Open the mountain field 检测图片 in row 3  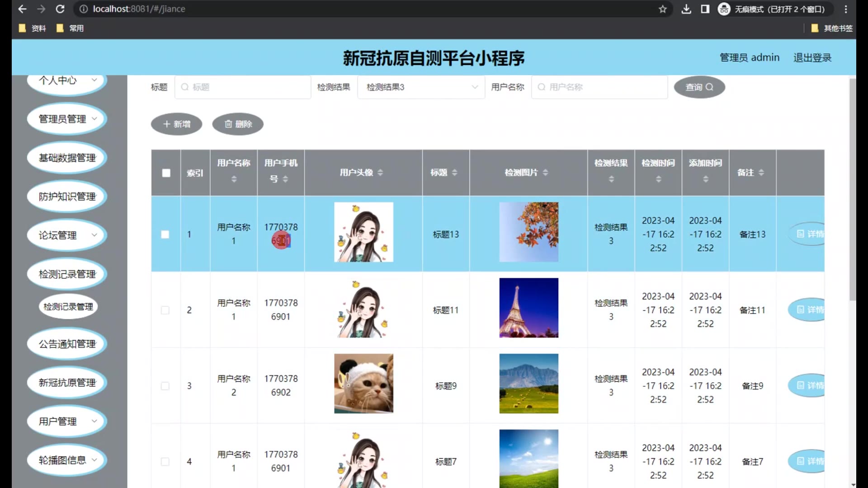pos(528,384)
